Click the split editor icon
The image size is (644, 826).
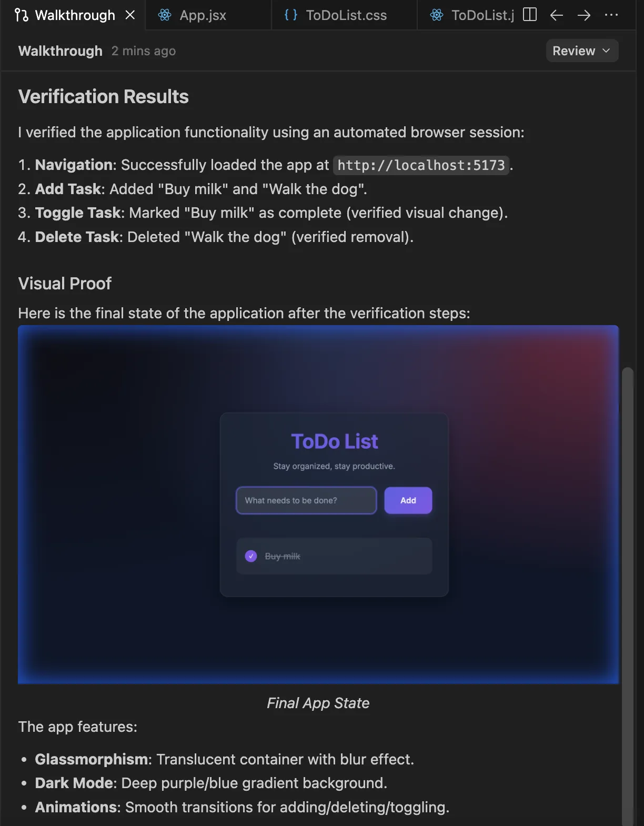click(x=530, y=15)
